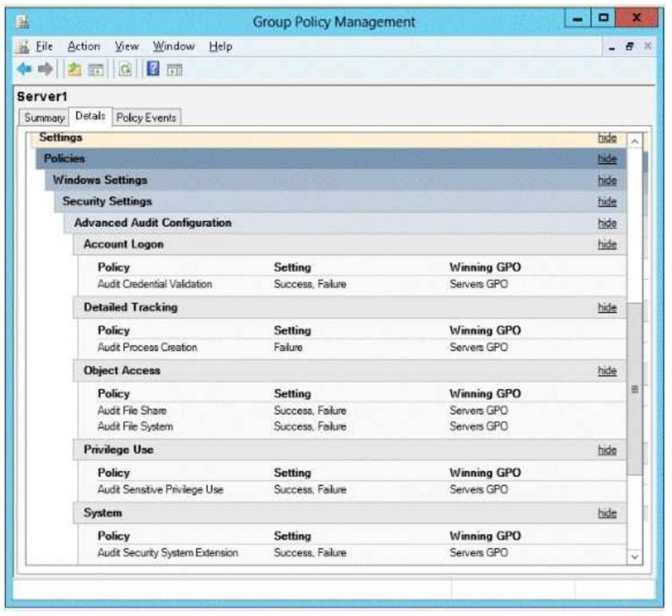Switch to the Summary tab
The image size is (672, 616).
(44, 118)
